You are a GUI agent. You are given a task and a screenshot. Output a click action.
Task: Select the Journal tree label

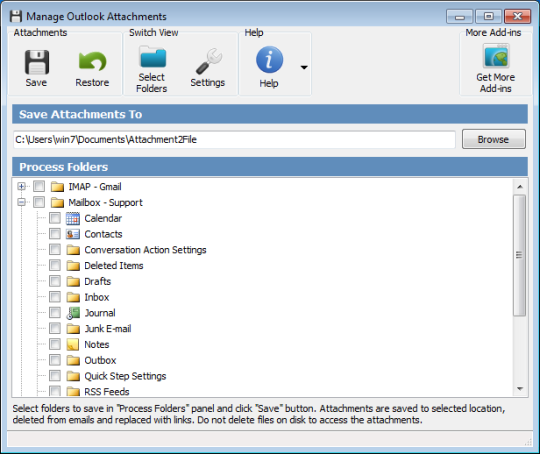tap(100, 313)
